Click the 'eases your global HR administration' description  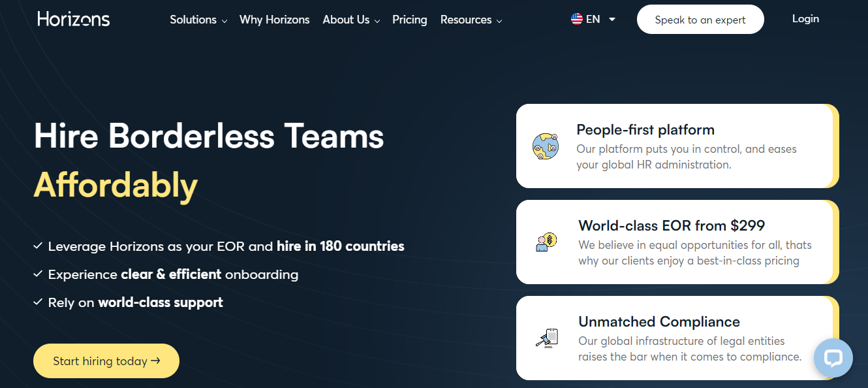687,157
